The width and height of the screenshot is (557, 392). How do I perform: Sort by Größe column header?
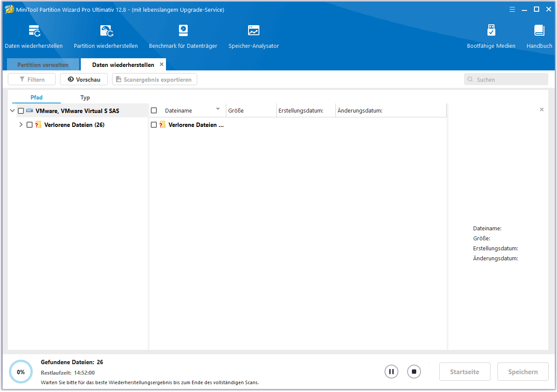click(x=251, y=110)
